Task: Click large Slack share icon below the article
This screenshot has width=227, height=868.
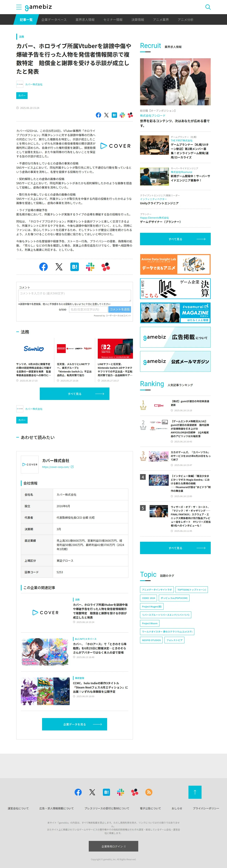Action: (x=90, y=267)
